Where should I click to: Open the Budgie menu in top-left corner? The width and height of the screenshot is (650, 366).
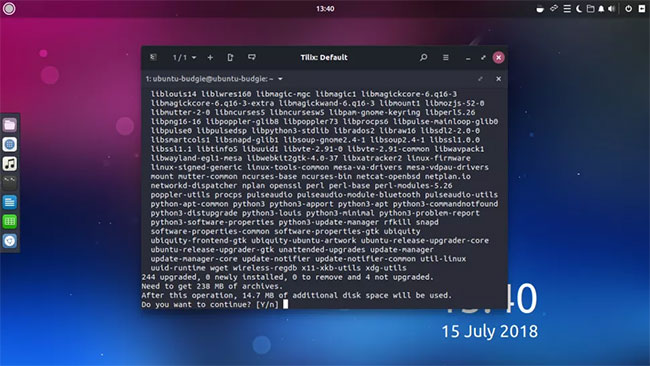(x=9, y=9)
